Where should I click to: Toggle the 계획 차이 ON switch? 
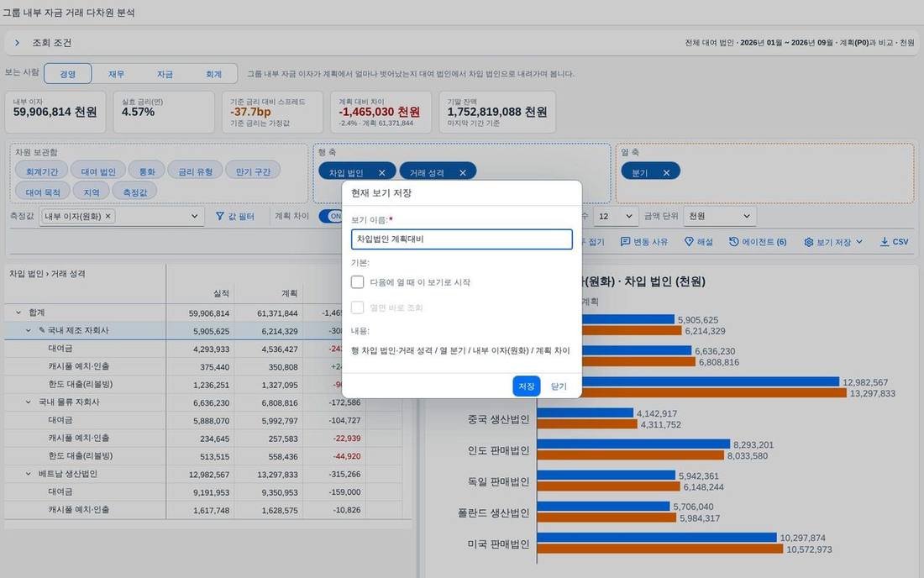331,216
